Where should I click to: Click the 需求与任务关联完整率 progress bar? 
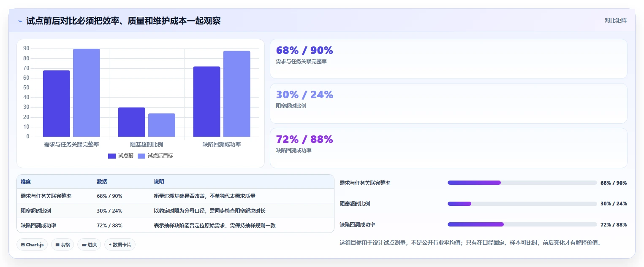522,183
